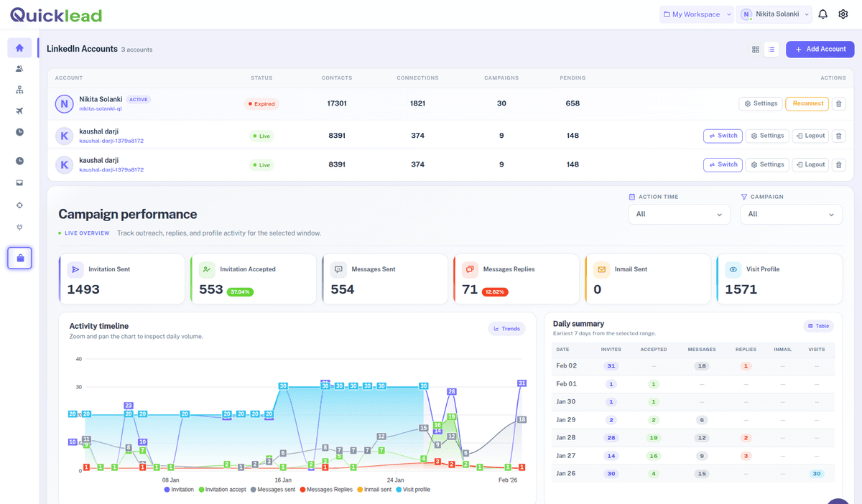Click the 658 pending value
Screen dimensions: 862x504
tap(573, 103)
